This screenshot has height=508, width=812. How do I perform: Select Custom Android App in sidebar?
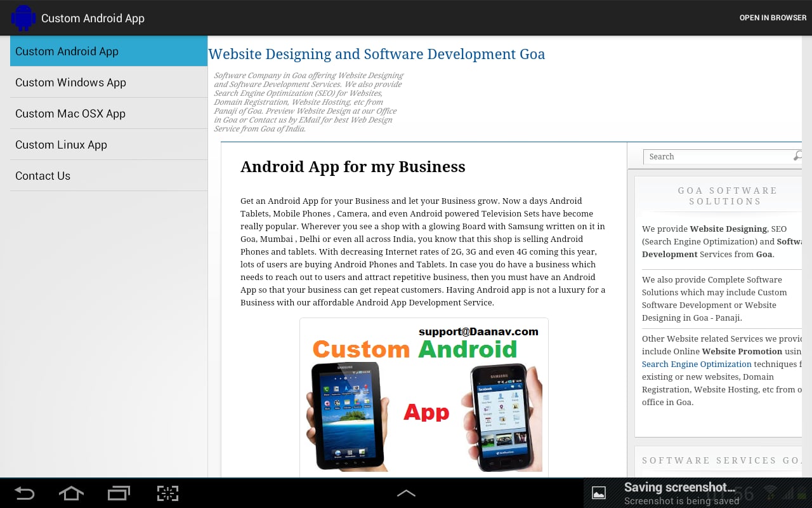pyautogui.click(x=108, y=51)
